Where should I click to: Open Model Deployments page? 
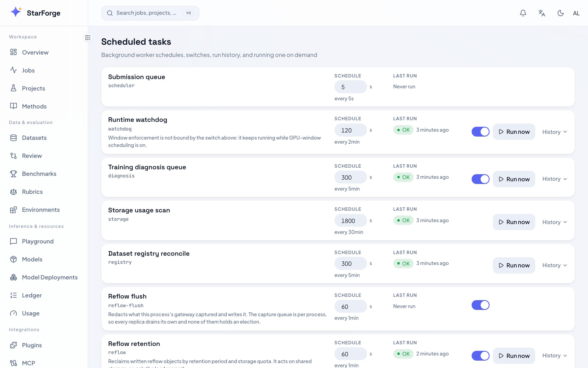[x=44, y=277]
